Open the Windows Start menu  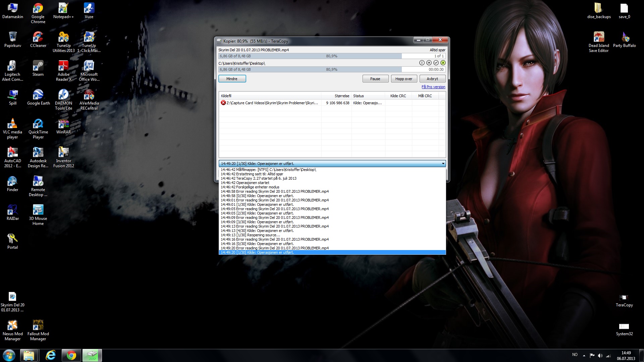point(9,355)
